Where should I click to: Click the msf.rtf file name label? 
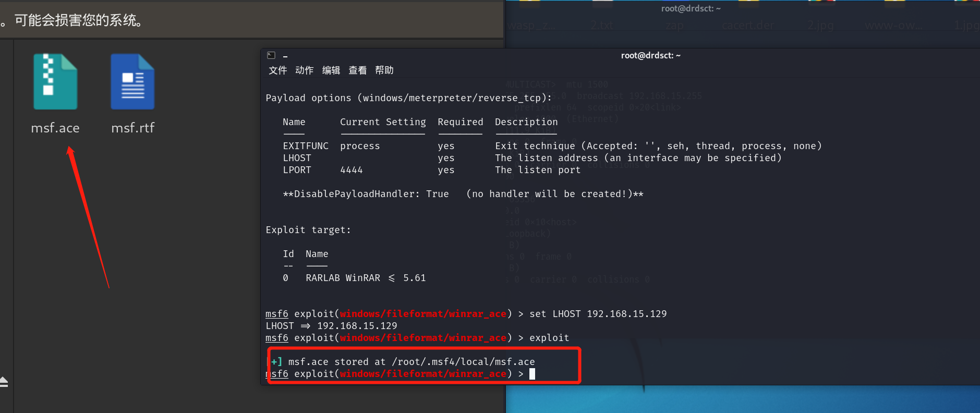click(132, 128)
